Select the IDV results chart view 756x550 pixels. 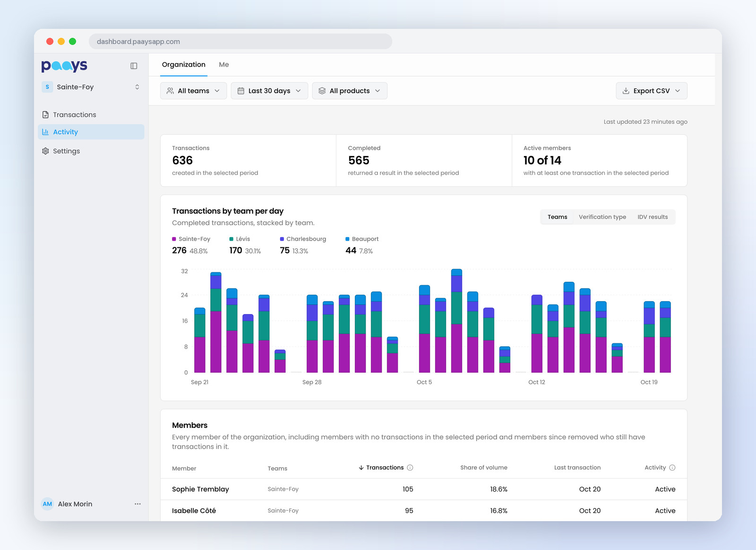coord(653,217)
